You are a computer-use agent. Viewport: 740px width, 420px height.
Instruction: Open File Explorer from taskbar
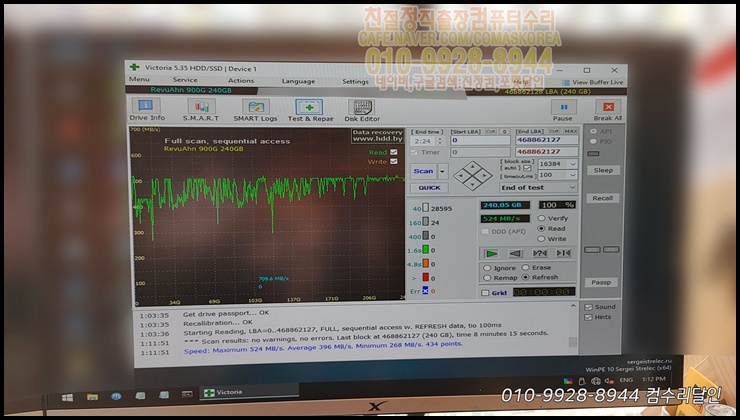[x=92, y=397]
